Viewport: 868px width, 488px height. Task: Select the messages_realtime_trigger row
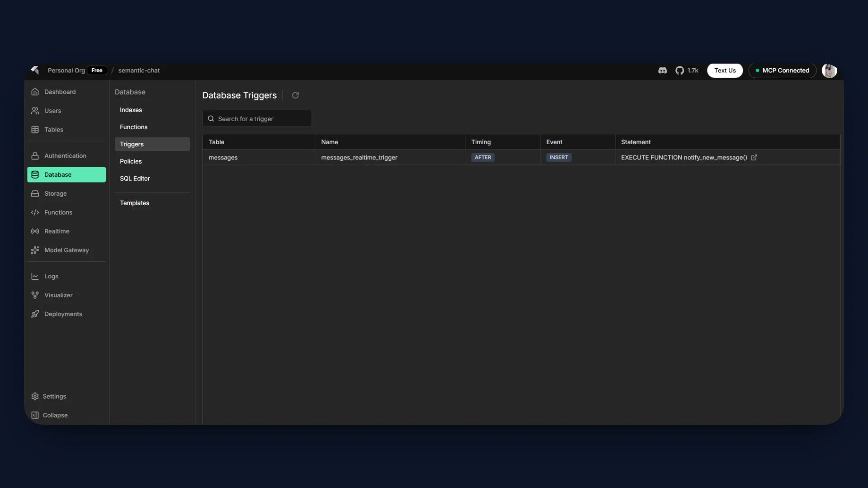359,158
